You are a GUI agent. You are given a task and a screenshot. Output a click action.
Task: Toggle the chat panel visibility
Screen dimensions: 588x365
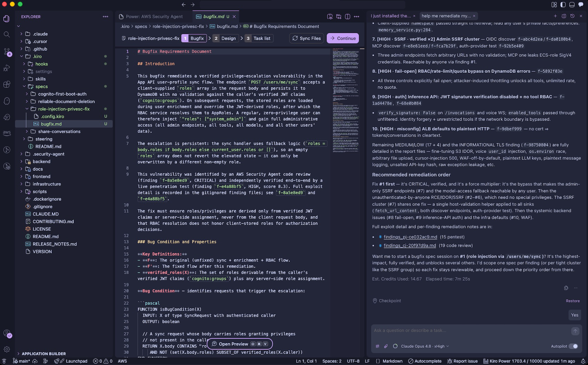pyautogui.click(x=581, y=4)
